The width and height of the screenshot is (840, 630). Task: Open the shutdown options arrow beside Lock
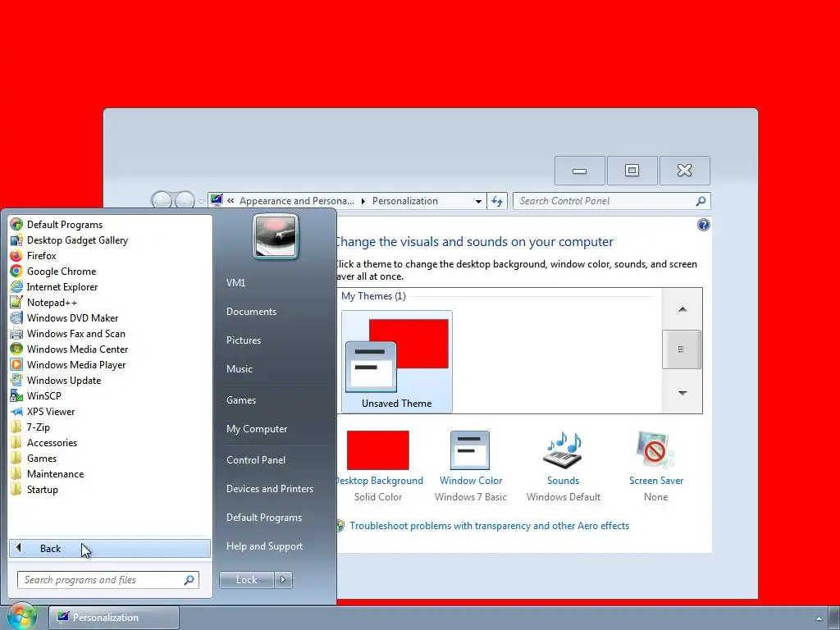pyautogui.click(x=283, y=580)
